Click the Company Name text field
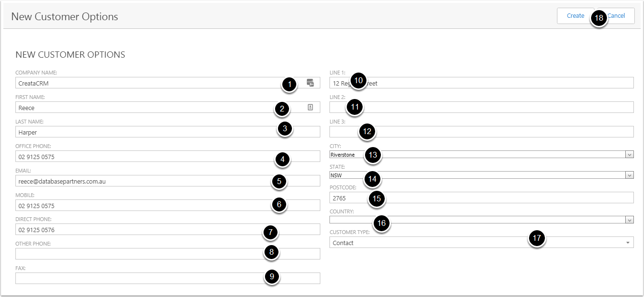 coord(144,83)
